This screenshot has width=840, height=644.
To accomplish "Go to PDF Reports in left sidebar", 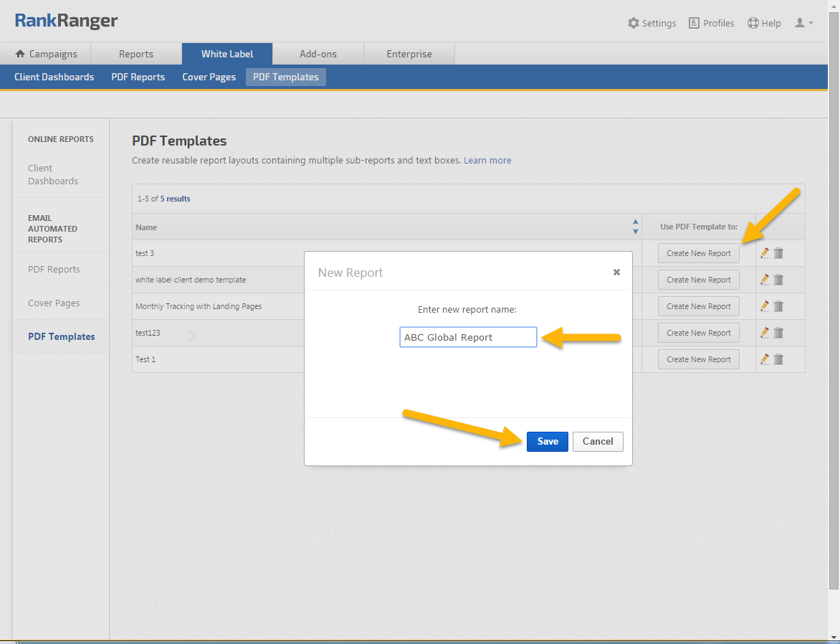I will click(54, 270).
